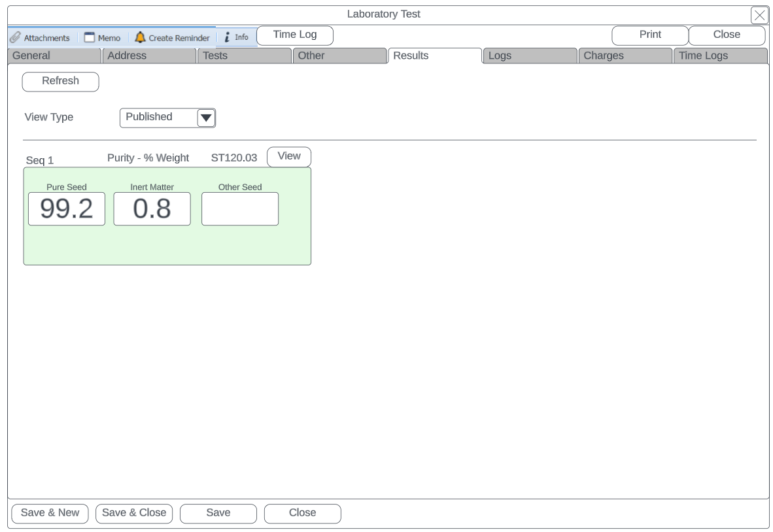View the Purity ST120.03 result
This screenshot has width=773, height=532.
[289, 157]
